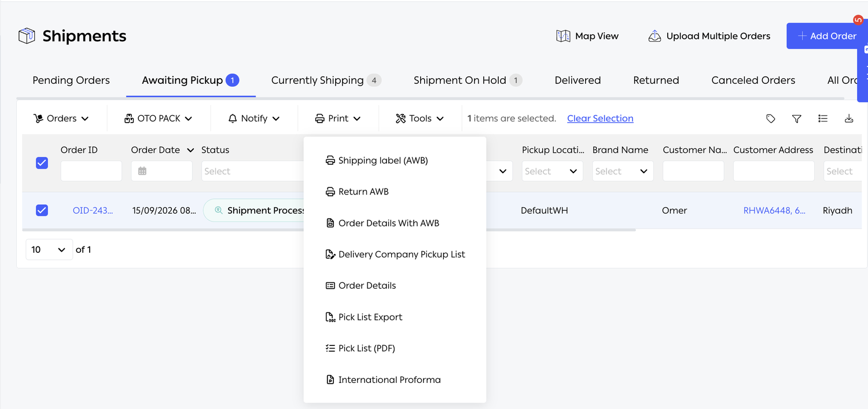Open the Shipment On Hold tab
This screenshot has height=409, width=868.
[x=468, y=80]
